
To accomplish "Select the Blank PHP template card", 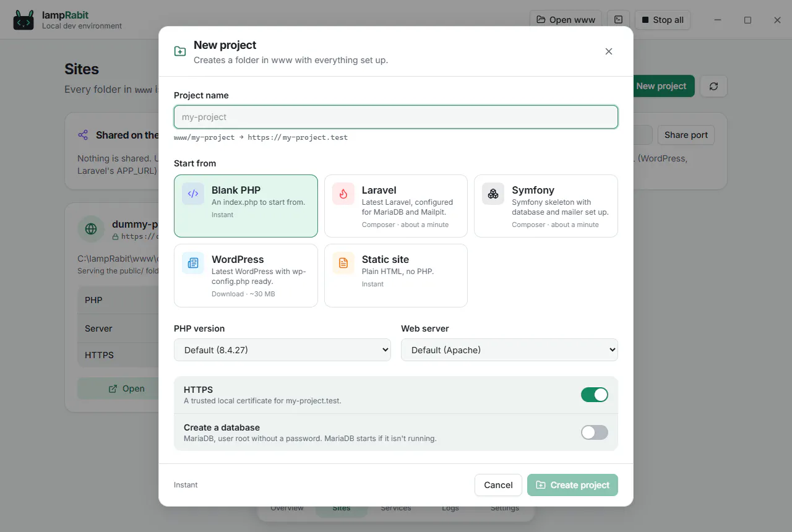I will point(246,206).
